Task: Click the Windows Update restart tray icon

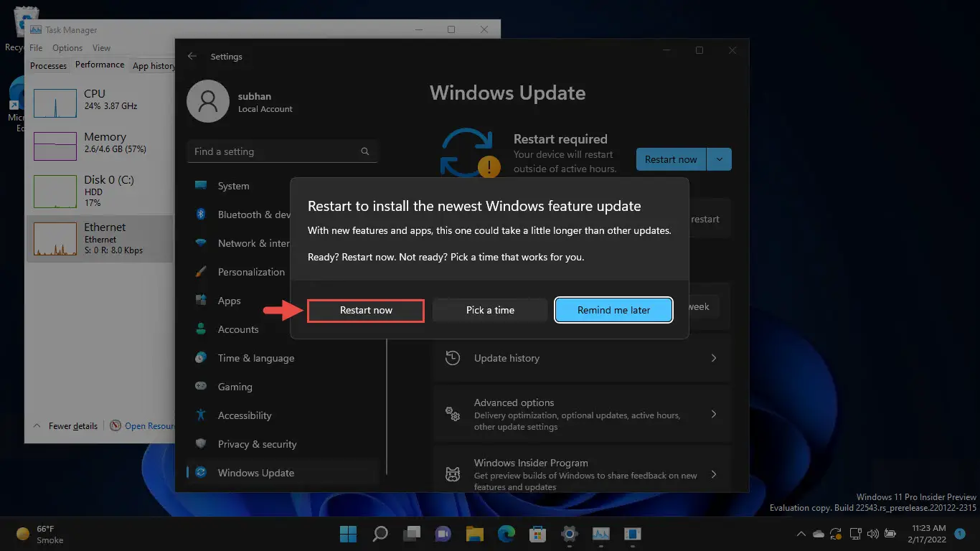Action: click(837, 534)
